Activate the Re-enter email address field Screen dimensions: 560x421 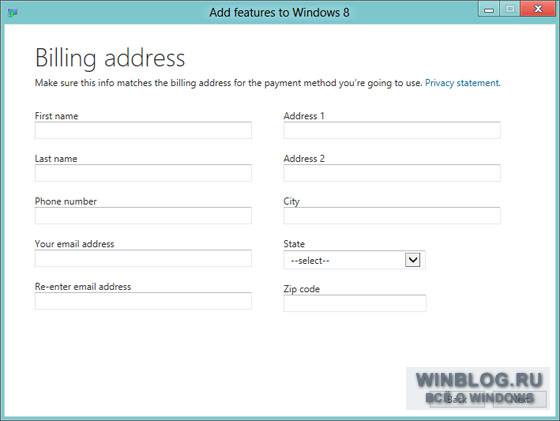[143, 301]
